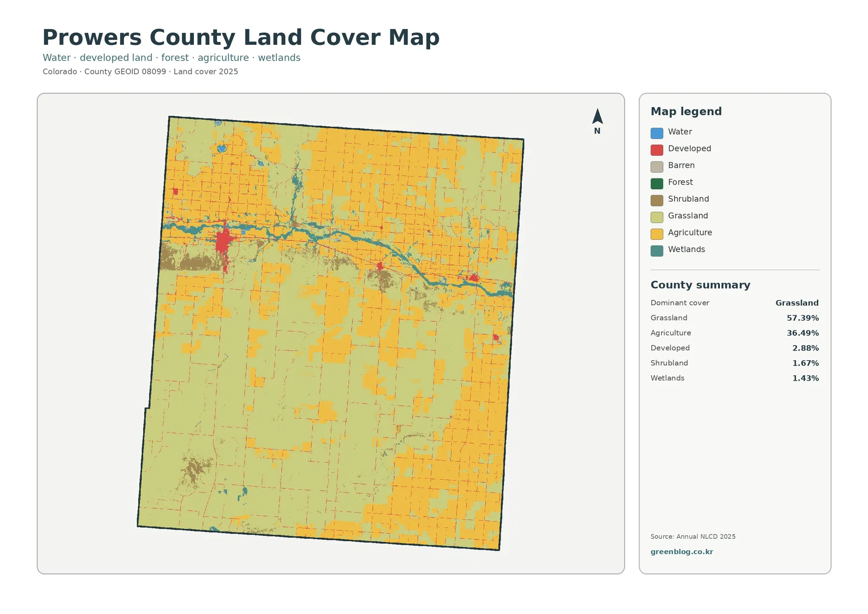868x614 pixels.
Task: Click the '36.49%' agriculture value
Action: tap(803, 333)
